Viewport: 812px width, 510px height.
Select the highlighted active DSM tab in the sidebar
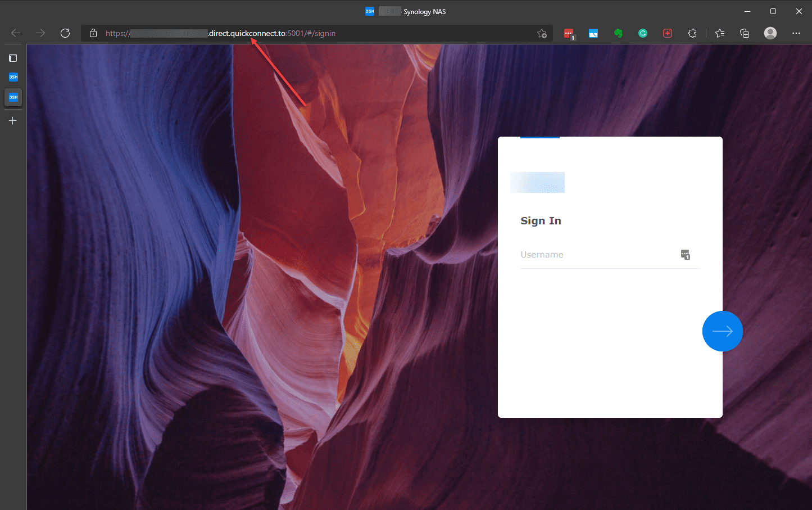coord(13,97)
